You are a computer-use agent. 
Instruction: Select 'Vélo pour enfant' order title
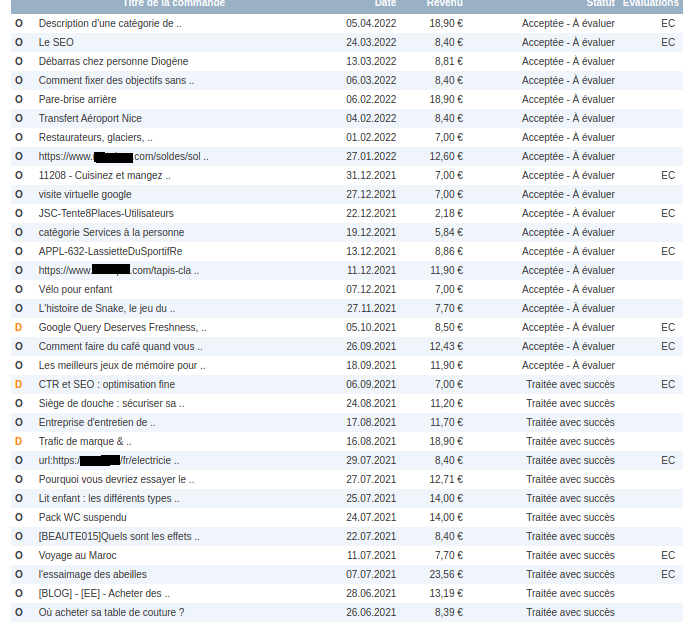click(x=76, y=289)
